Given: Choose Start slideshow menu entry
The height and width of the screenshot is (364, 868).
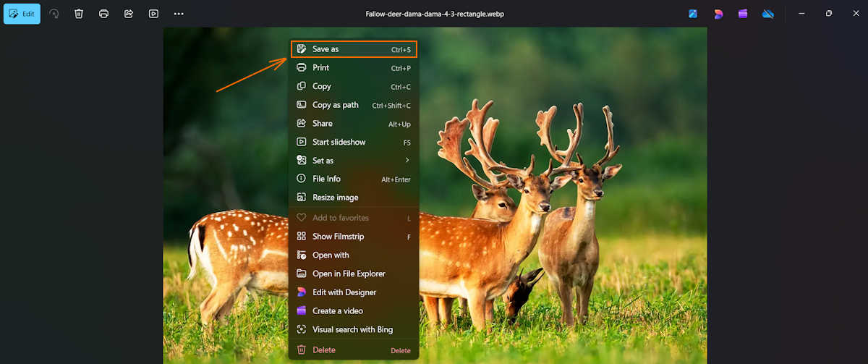Looking at the screenshot, I should pyautogui.click(x=354, y=143).
